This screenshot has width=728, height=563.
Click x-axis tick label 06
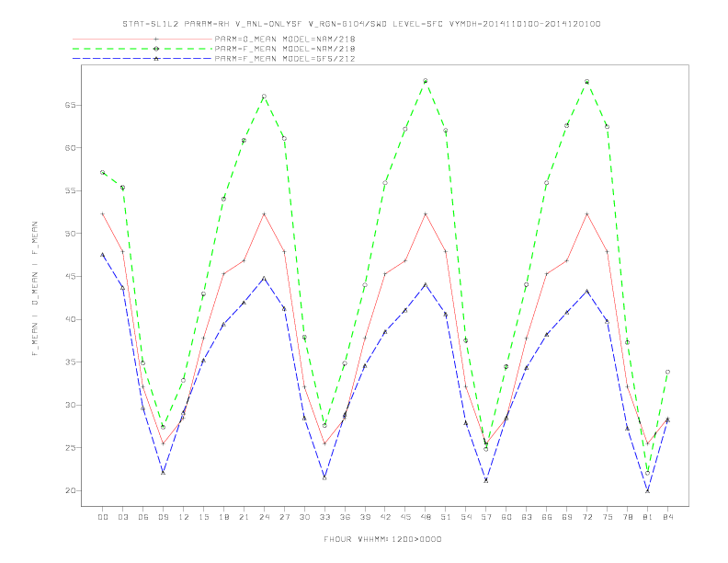[x=143, y=517]
